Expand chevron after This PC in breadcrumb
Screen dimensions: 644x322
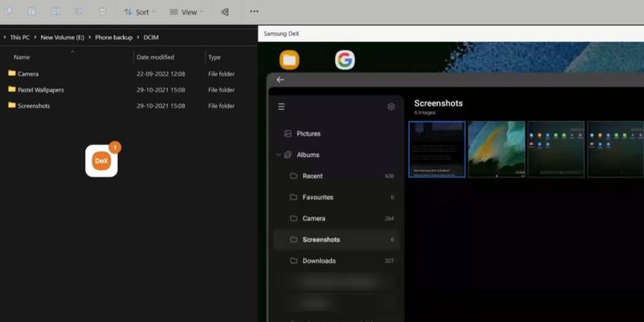[x=35, y=37]
